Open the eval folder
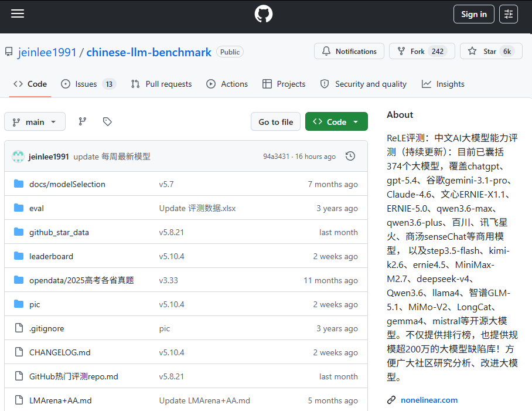 [36, 208]
